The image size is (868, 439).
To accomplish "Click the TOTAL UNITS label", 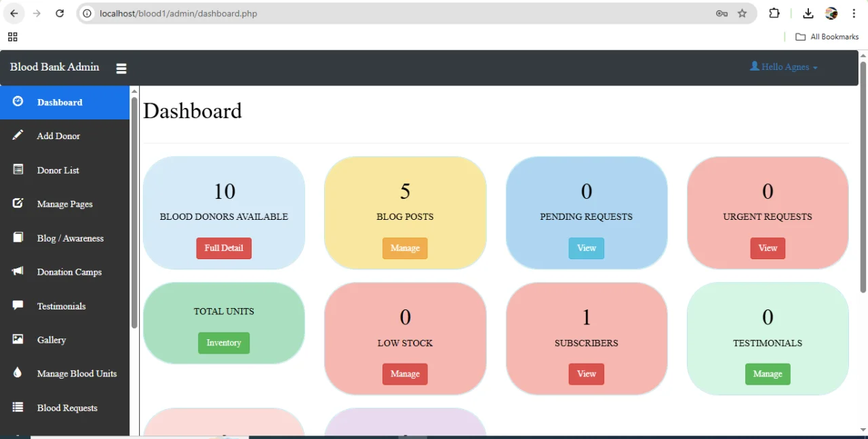I will tap(224, 311).
